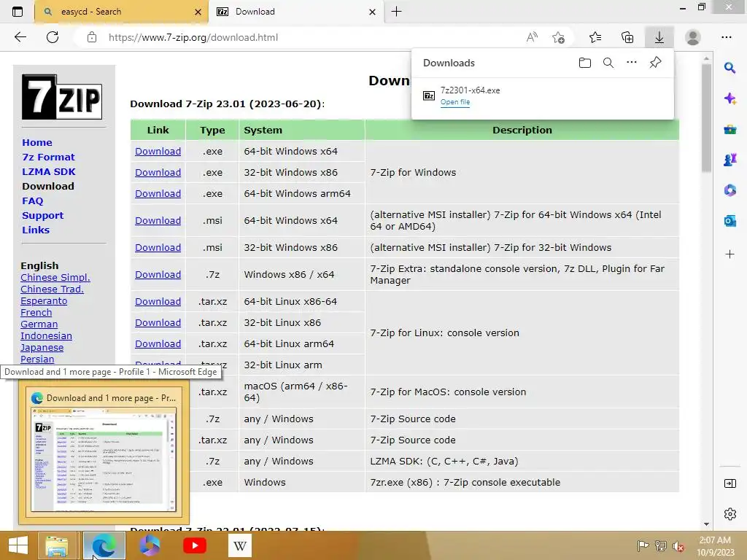This screenshot has width=747, height=560.
Task: Toggle the Downloads toolbar button
Action: tap(659, 37)
